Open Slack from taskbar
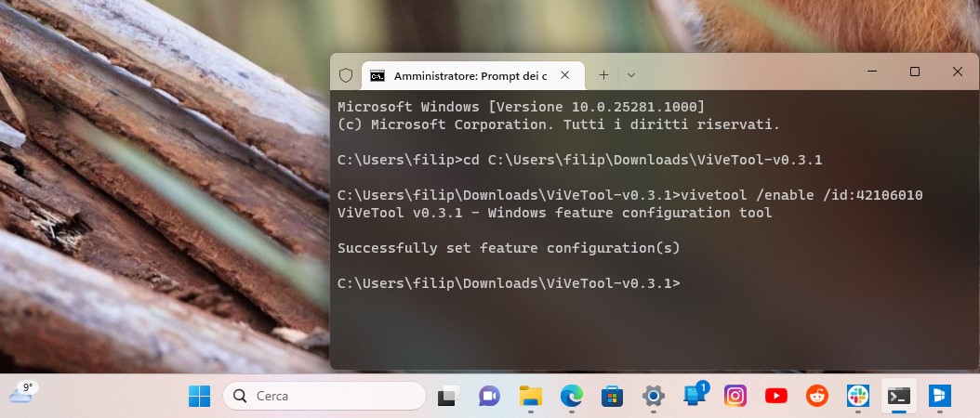Screen dimensions: 980x418 [857, 396]
